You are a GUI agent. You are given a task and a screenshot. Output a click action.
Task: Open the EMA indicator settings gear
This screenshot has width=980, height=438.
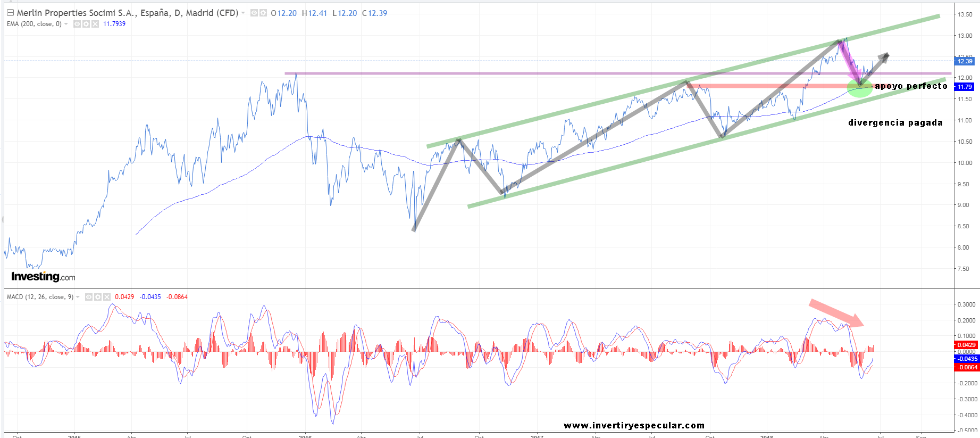point(86,24)
